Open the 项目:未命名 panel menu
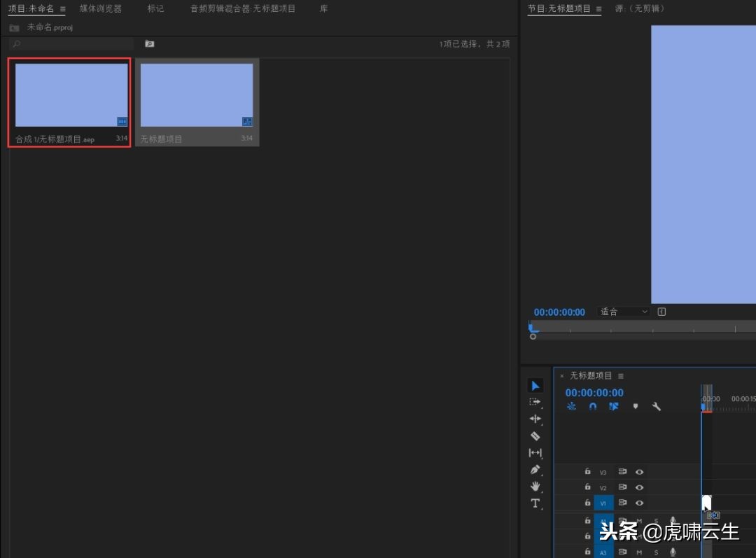756x558 pixels. [62, 8]
